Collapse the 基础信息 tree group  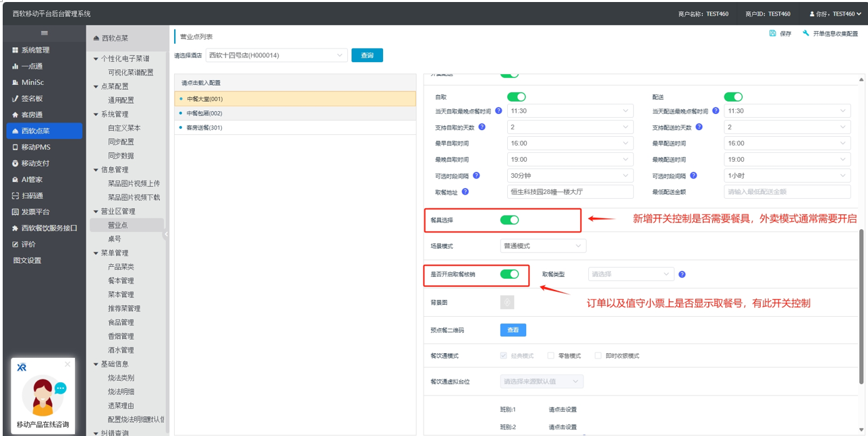point(96,364)
